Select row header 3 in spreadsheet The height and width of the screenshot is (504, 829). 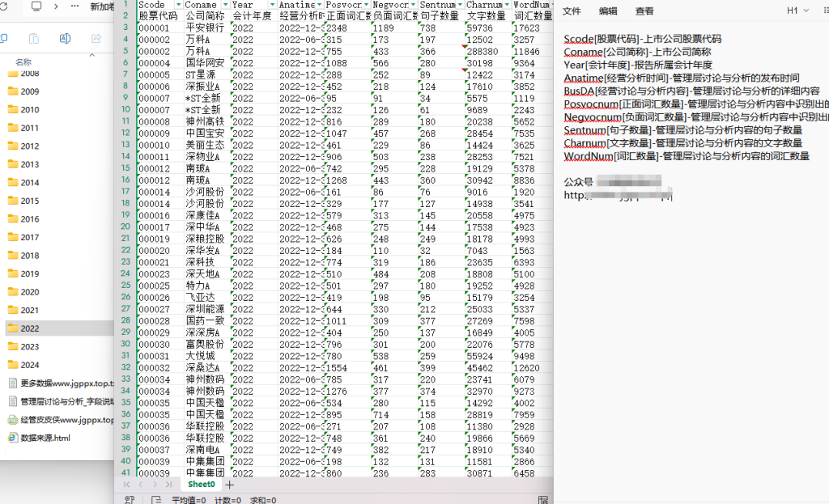tap(125, 27)
